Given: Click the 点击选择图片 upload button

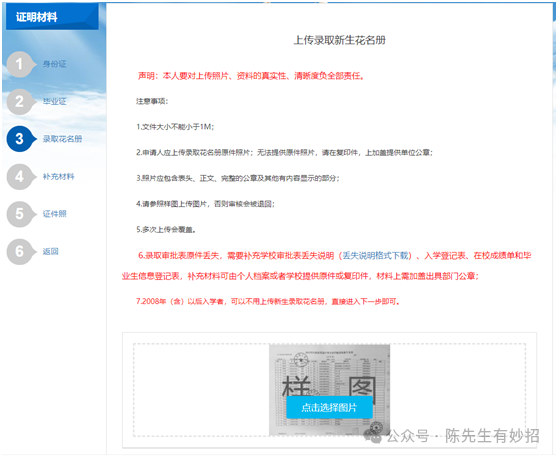Looking at the screenshot, I should point(329,407).
